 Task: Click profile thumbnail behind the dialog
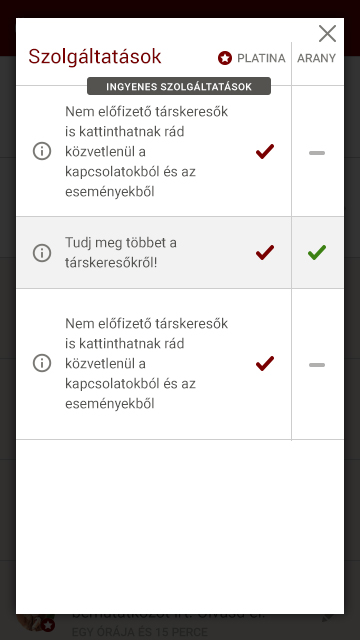click(36, 623)
